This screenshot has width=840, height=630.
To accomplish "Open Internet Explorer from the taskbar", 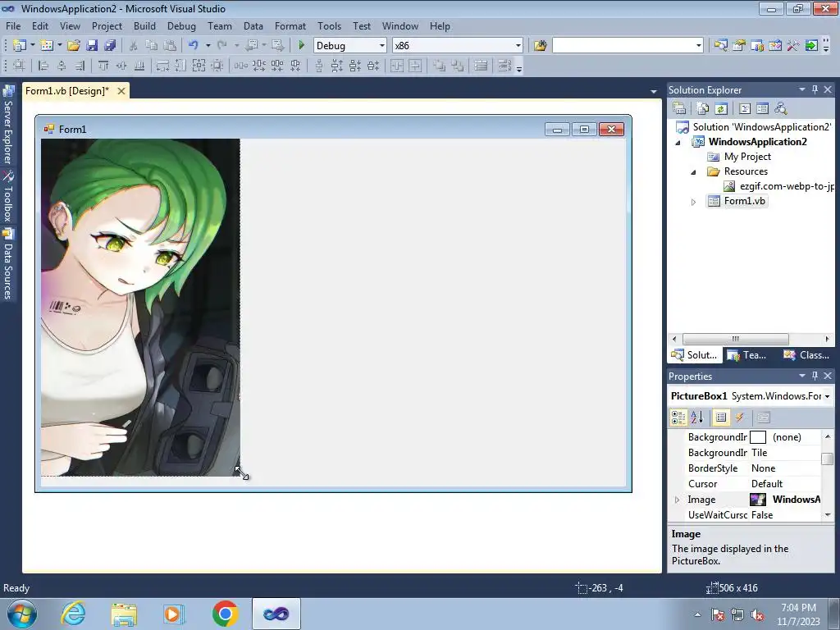I will (x=73, y=614).
